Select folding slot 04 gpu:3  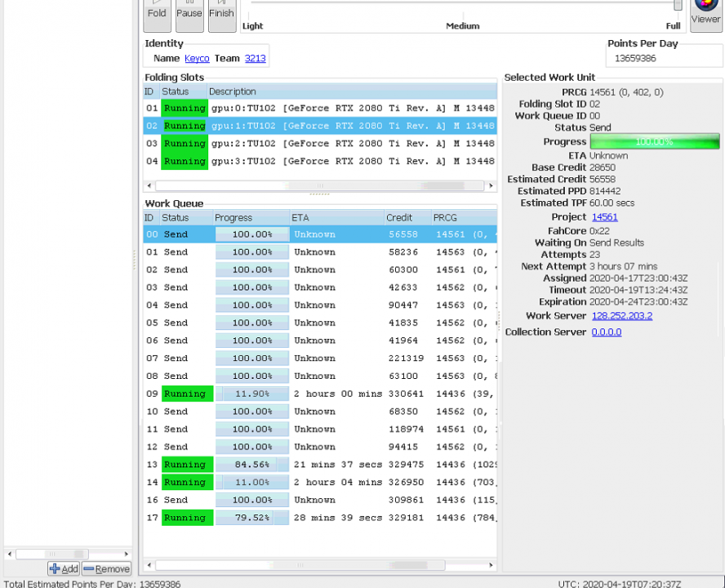tap(320, 161)
